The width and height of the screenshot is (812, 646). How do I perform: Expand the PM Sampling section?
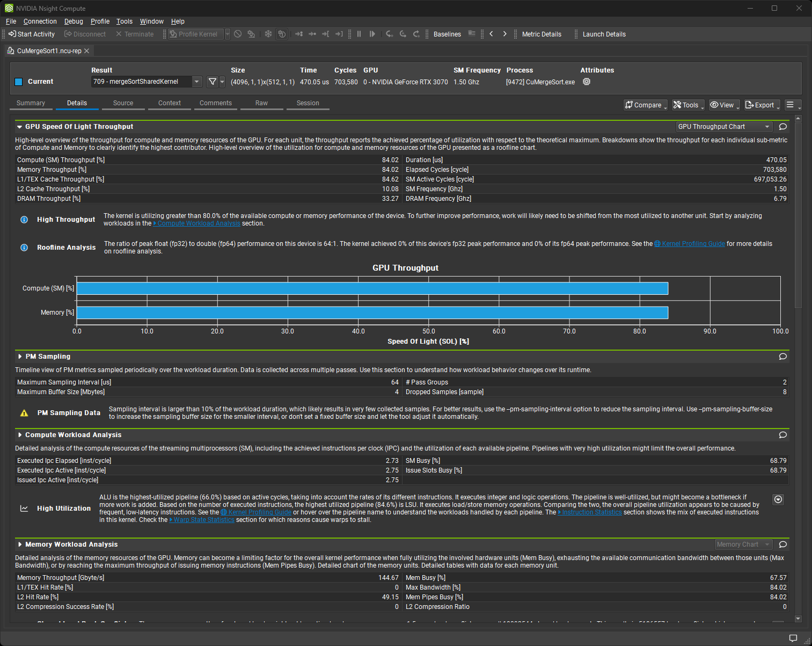pyautogui.click(x=20, y=356)
